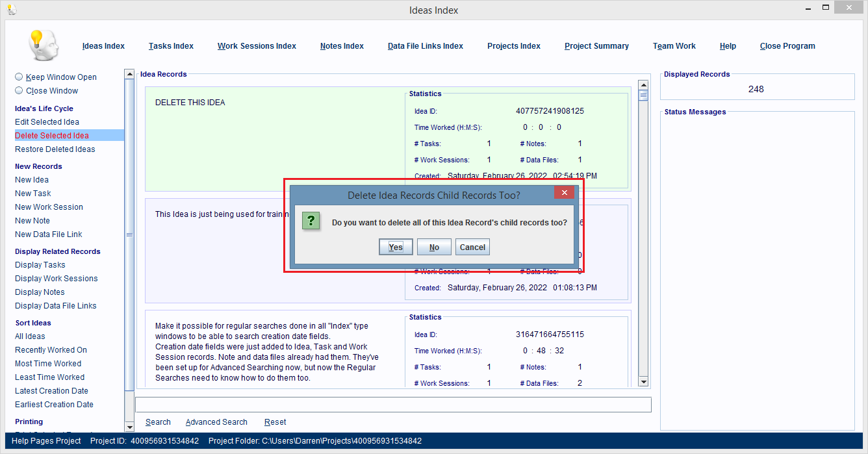Screen dimensions: 868x454
Task: Click Close Program in the menu bar
Action: [787, 46]
